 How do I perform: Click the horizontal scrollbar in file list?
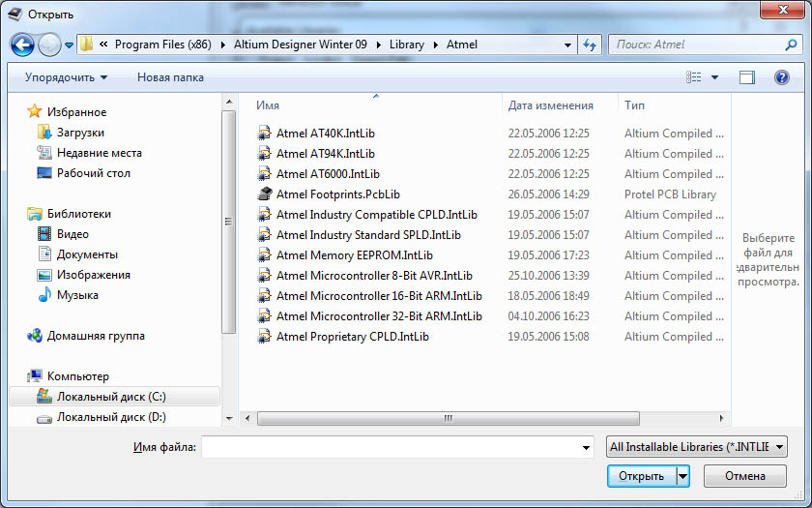pos(448,418)
